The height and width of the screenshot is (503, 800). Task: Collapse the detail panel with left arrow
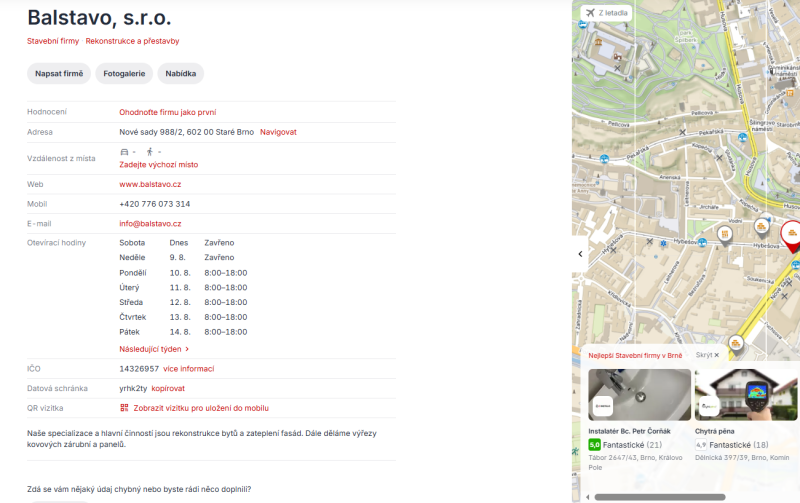click(x=580, y=254)
